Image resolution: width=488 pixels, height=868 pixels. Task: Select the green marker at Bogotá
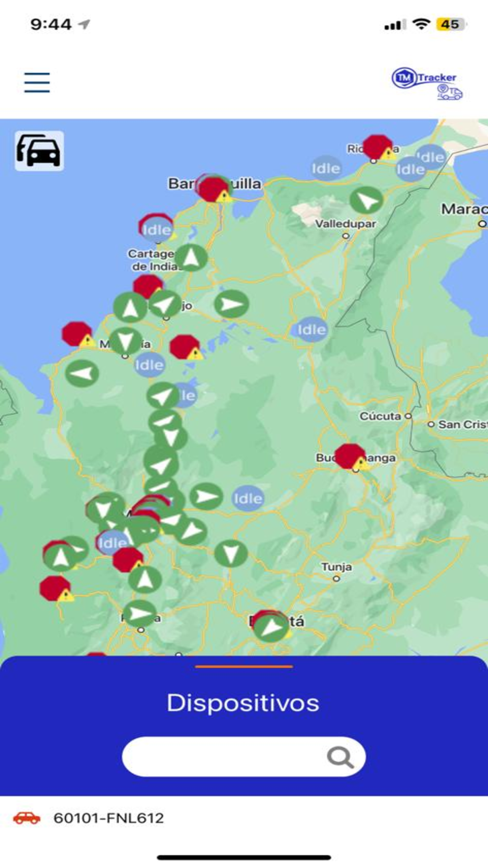tap(271, 627)
